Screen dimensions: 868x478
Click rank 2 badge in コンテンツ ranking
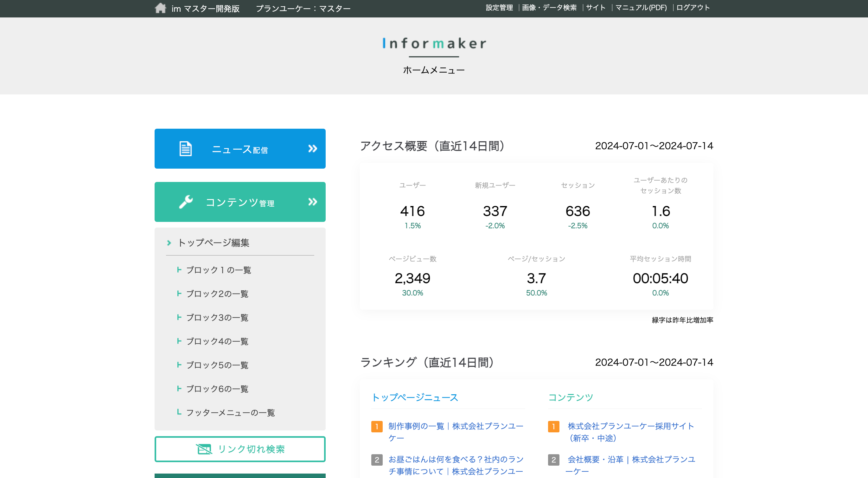click(553, 460)
